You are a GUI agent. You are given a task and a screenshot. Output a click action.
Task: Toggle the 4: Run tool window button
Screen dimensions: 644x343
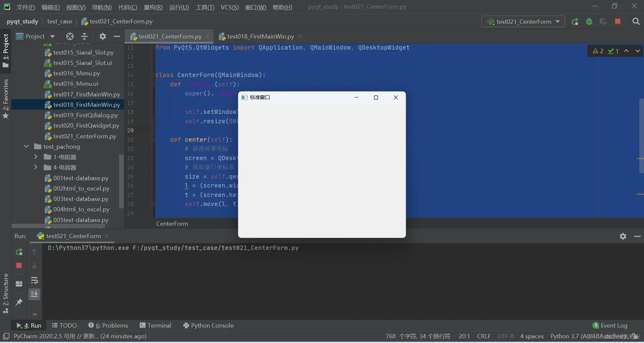29,326
